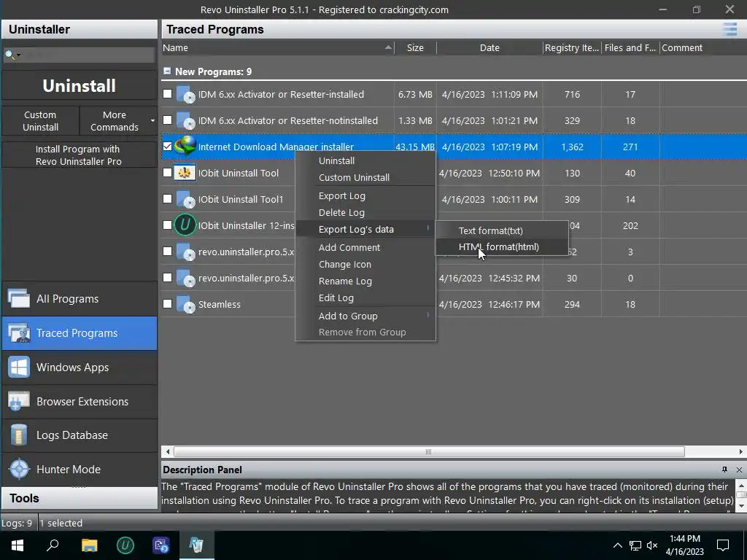Click the Hunter Mode crosshair icon
Image resolution: width=747 pixels, height=560 pixels.
[x=19, y=469]
